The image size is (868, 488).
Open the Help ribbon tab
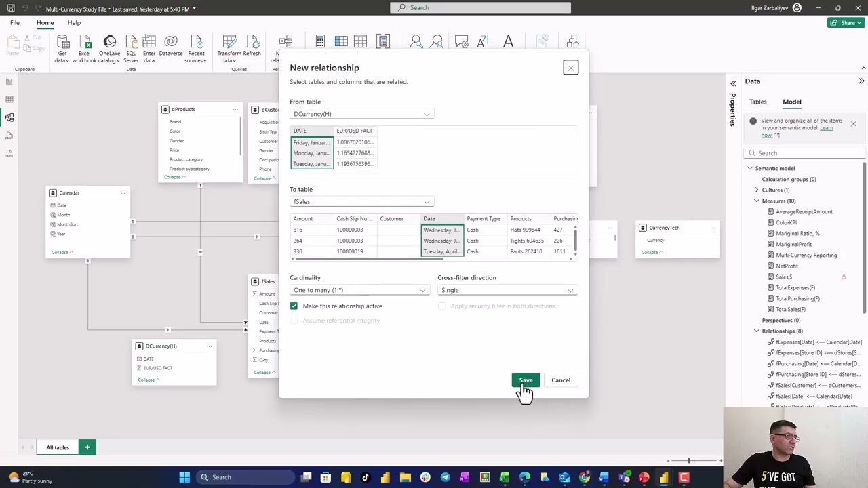tap(74, 23)
